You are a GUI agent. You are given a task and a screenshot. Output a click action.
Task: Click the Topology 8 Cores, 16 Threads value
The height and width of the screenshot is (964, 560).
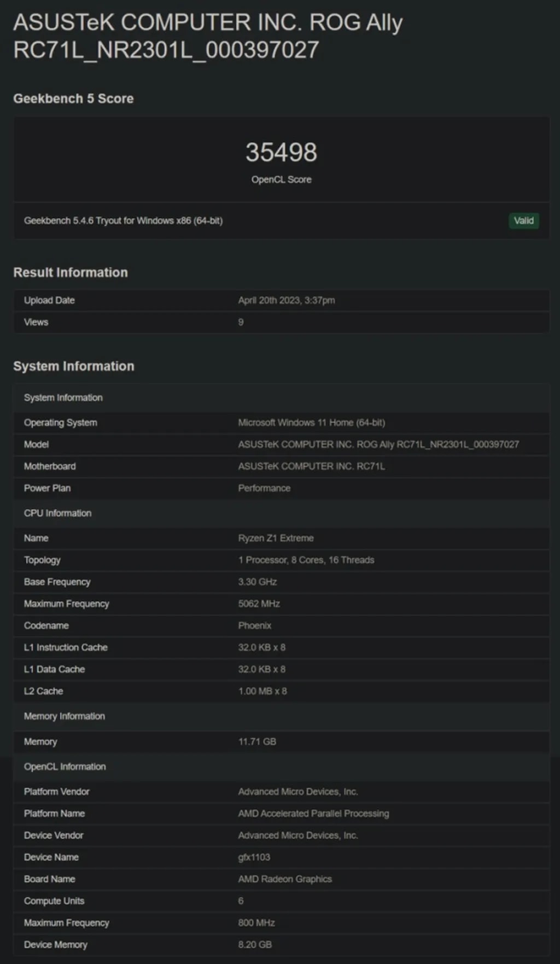point(306,560)
